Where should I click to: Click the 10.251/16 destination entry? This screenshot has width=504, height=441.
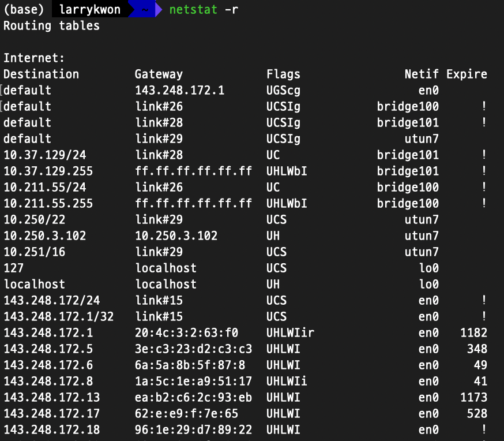coord(35,252)
